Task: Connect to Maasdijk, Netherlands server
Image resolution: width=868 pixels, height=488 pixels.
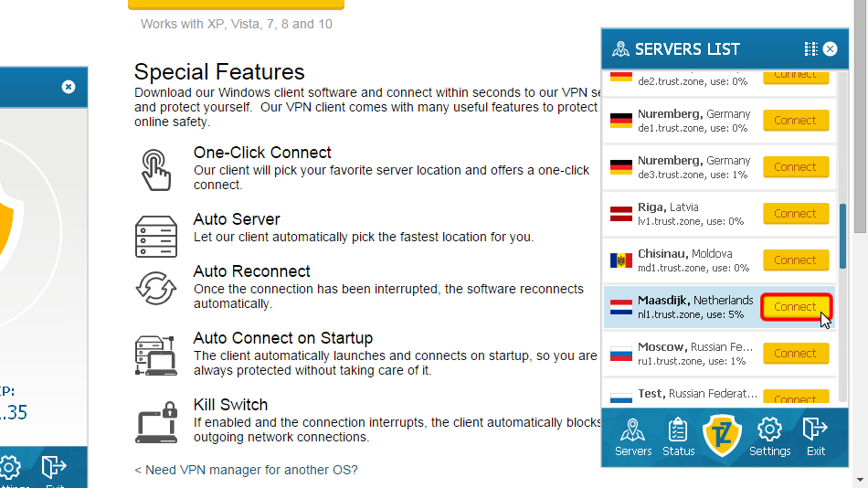Action: (x=795, y=307)
